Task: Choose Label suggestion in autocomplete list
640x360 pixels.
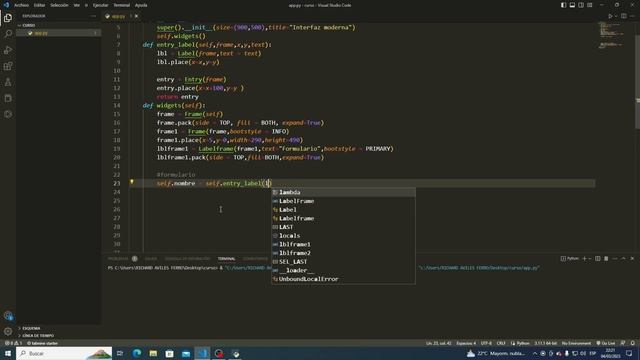Action: [344, 209]
